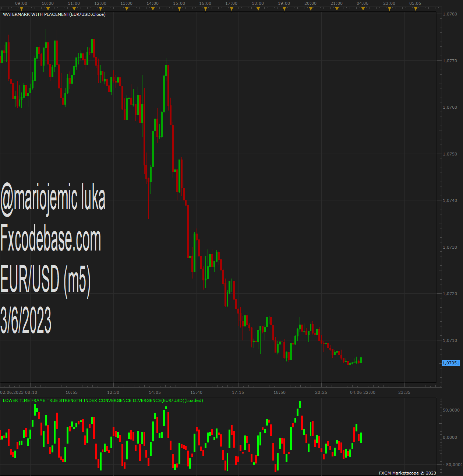
Task: Click the FXCM Marketscope © 2023 copyright text
Action: pos(407,473)
